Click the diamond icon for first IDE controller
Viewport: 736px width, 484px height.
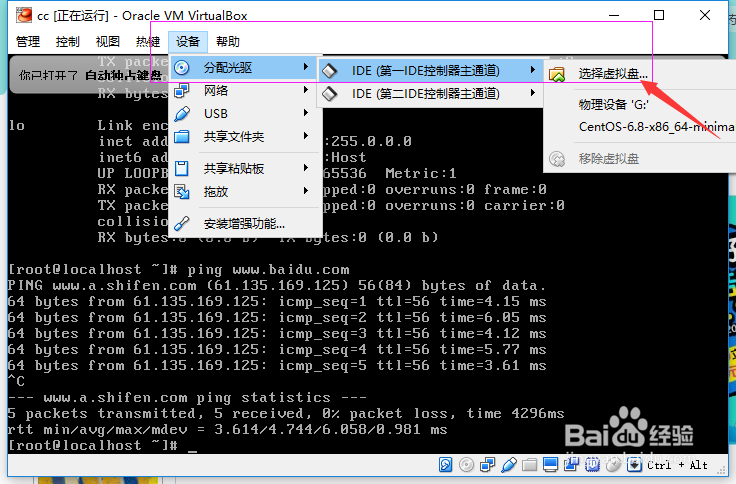click(330, 71)
